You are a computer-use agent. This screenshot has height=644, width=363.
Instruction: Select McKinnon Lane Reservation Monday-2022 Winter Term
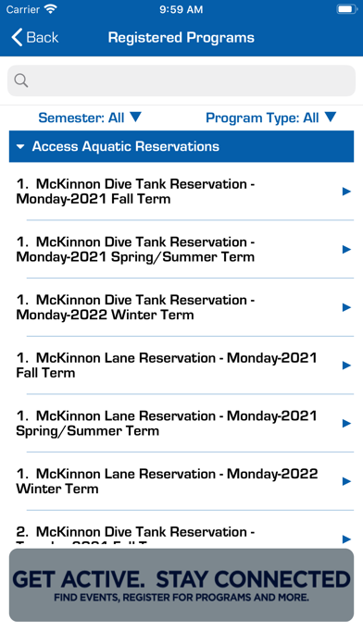[x=181, y=481]
